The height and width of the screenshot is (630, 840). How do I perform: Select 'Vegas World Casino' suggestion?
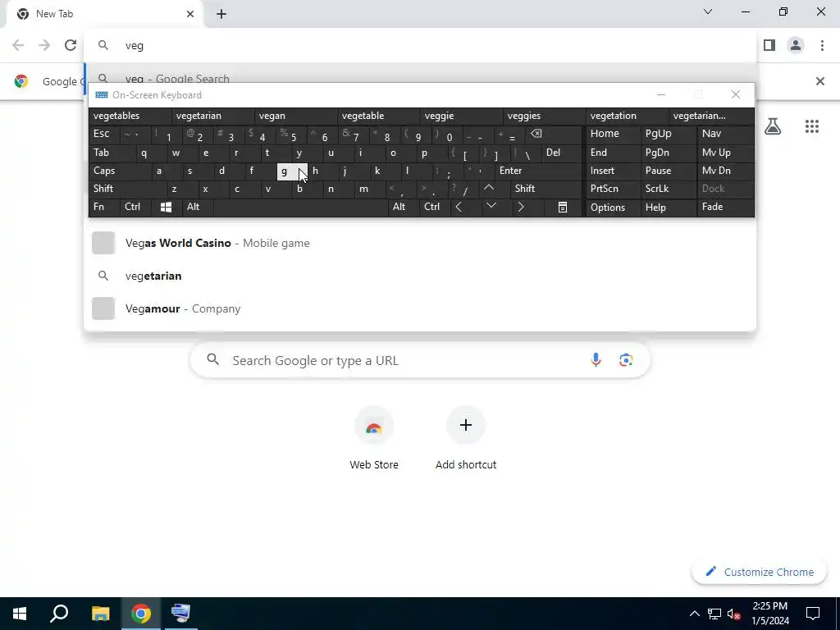click(x=420, y=243)
